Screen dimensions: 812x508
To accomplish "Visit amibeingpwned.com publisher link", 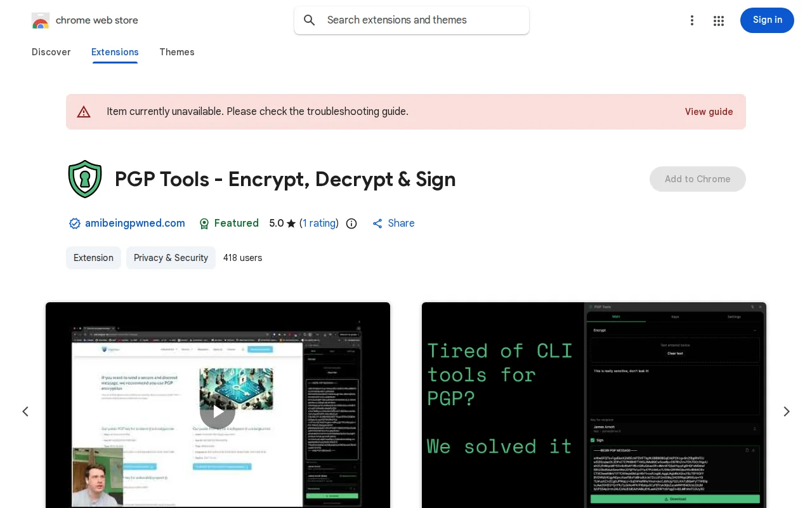I will pos(135,224).
